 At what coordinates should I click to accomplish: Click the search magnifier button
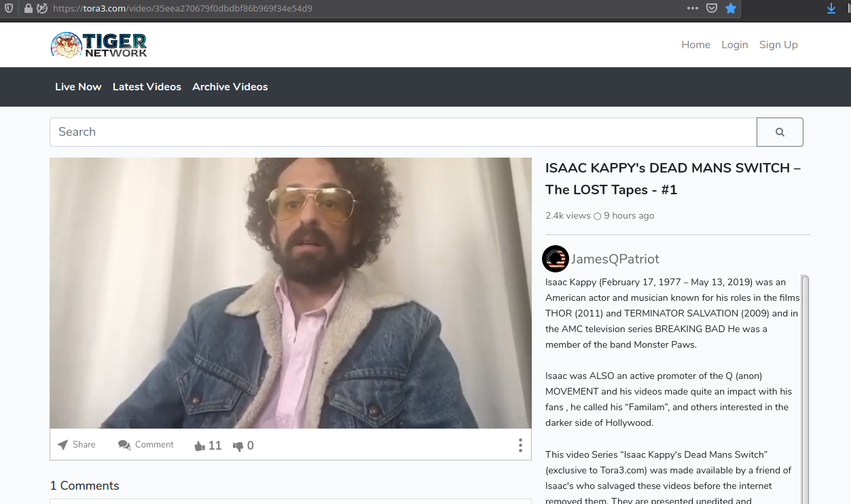pos(780,132)
